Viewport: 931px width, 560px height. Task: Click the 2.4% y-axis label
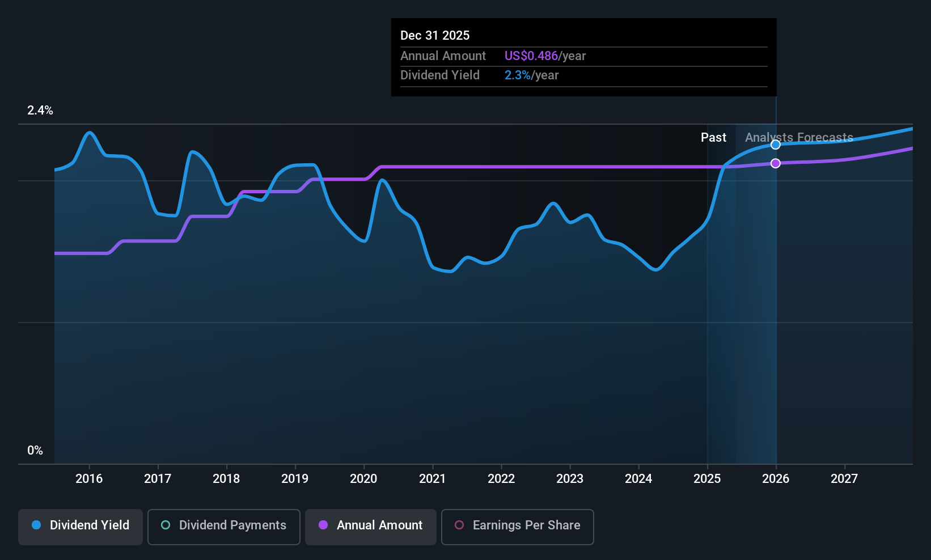pyautogui.click(x=40, y=111)
